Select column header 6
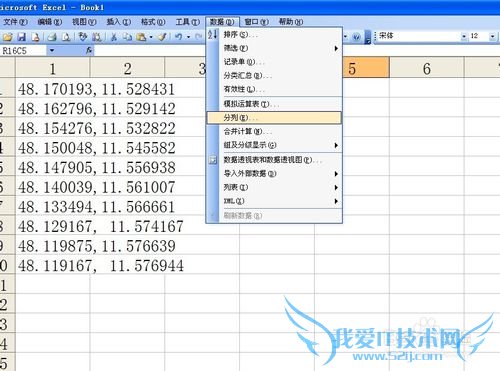 [x=427, y=68]
